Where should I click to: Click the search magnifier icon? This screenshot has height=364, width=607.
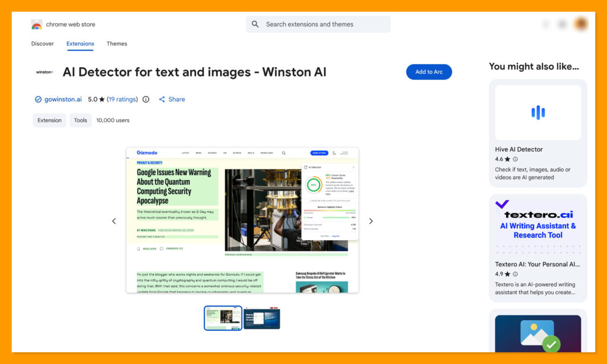click(255, 24)
